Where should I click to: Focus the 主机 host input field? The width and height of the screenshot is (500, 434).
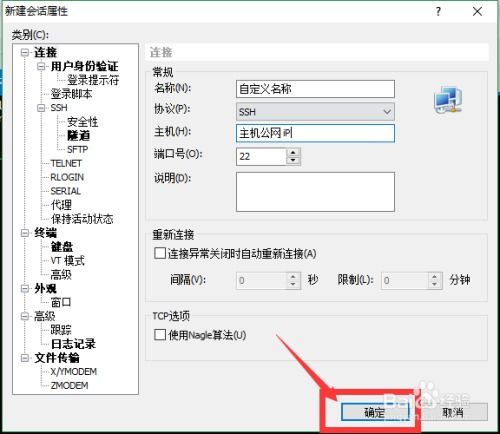click(x=315, y=133)
